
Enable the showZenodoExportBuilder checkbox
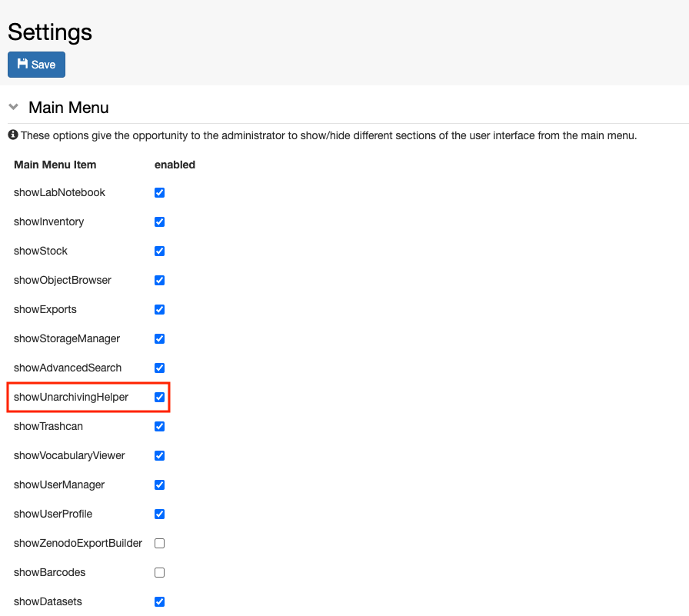[x=159, y=543]
